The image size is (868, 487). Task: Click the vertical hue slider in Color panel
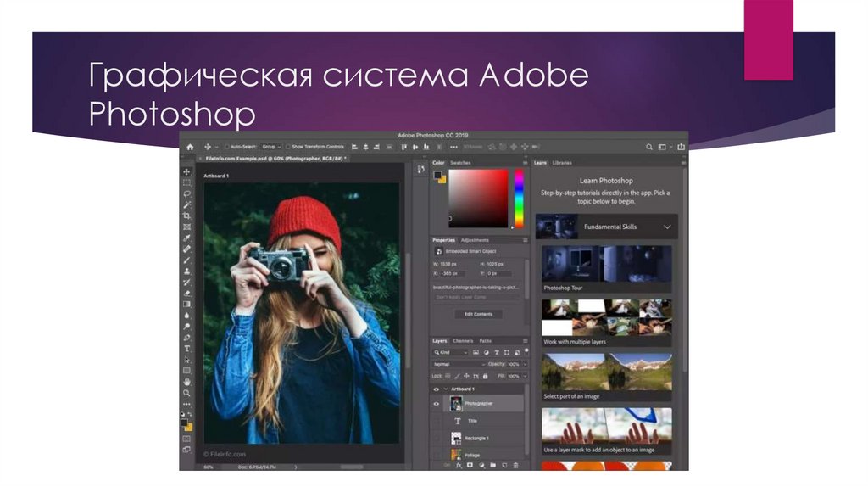(x=520, y=198)
